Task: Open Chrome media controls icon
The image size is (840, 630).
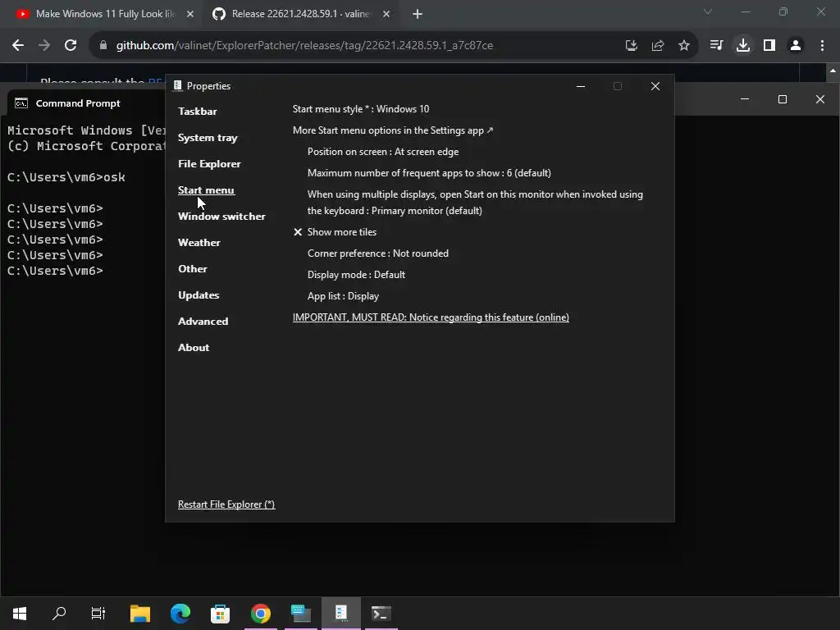Action: coord(716,46)
